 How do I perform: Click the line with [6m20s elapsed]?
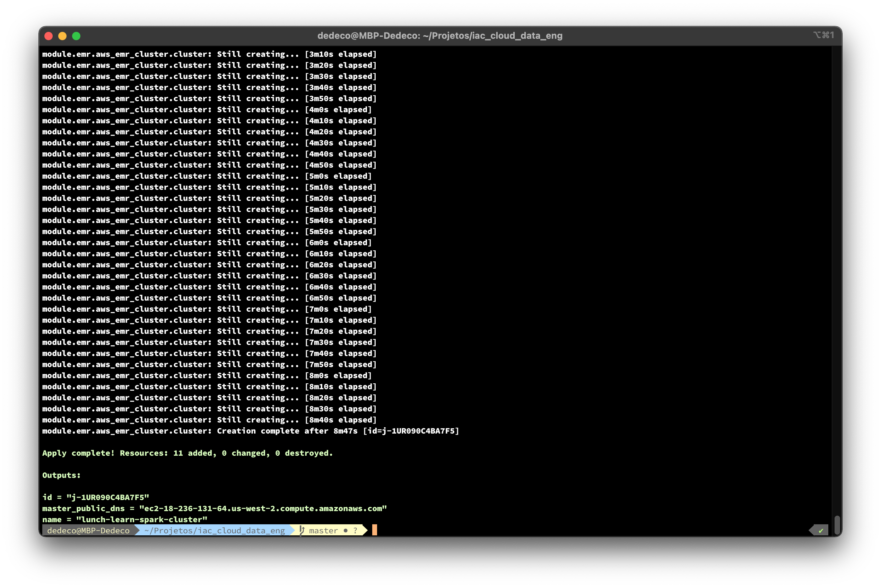click(209, 265)
